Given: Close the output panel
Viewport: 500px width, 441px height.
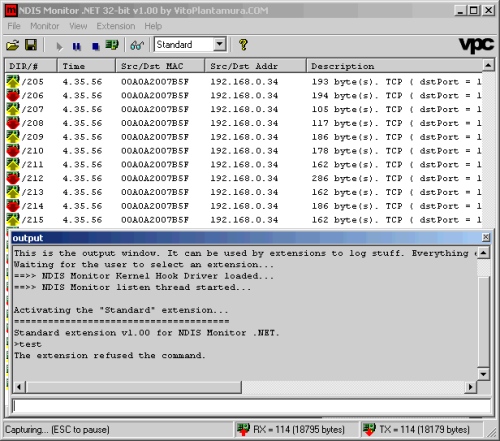Looking at the screenshot, I should tap(486, 237).
